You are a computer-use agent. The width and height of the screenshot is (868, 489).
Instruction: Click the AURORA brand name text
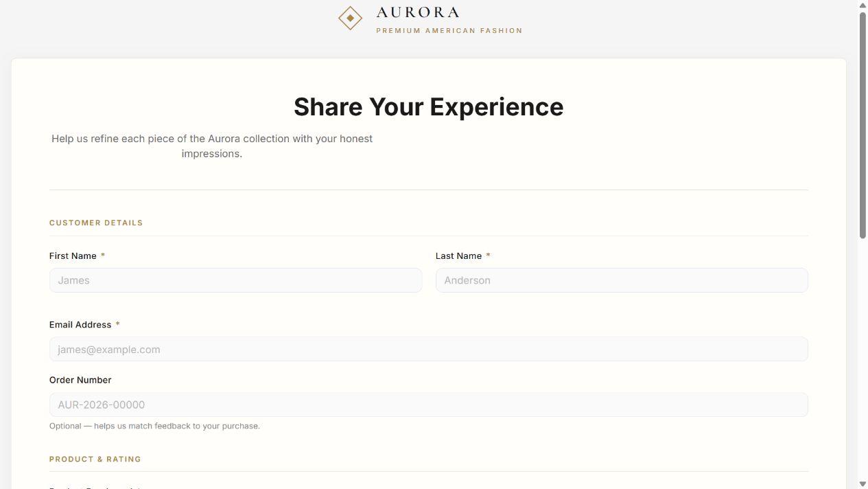click(418, 12)
